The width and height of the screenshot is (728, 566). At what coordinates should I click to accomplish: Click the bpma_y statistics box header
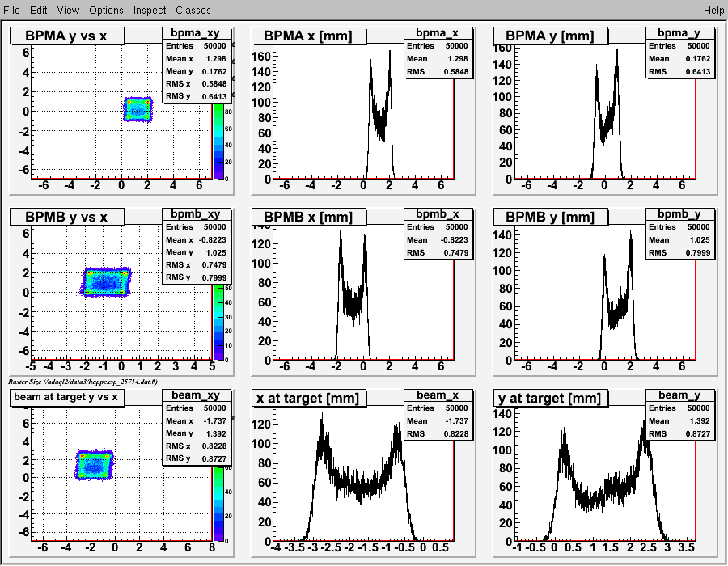679,33
